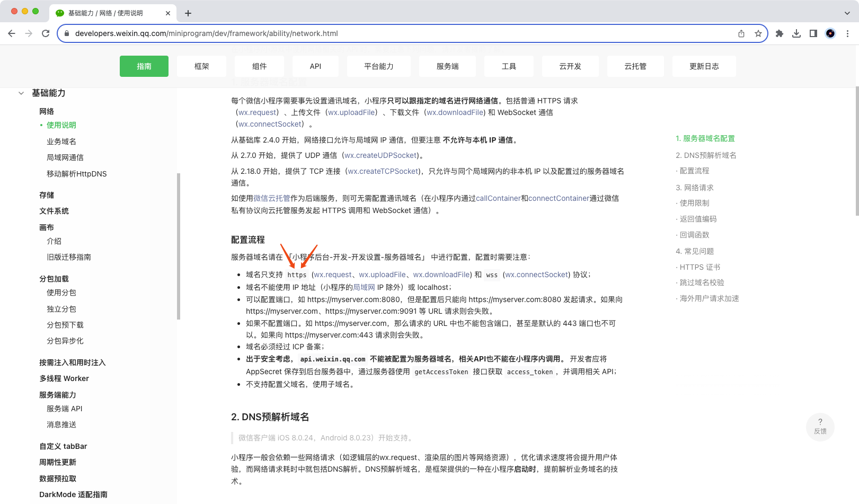Image resolution: width=859 pixels, height=504 pixels.
Task: Select 移动解析HttpDNS sidebar item
Action: point(77,174)
